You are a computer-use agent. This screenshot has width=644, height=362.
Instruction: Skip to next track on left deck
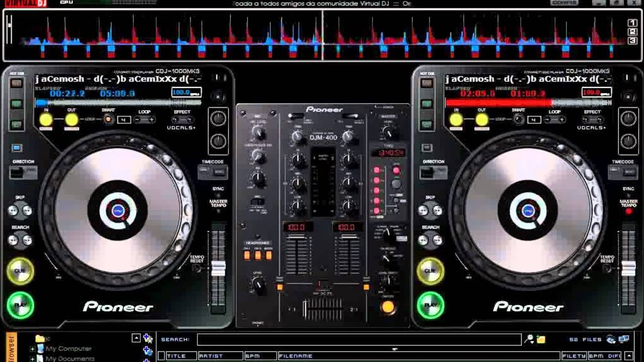coord(27,211)
